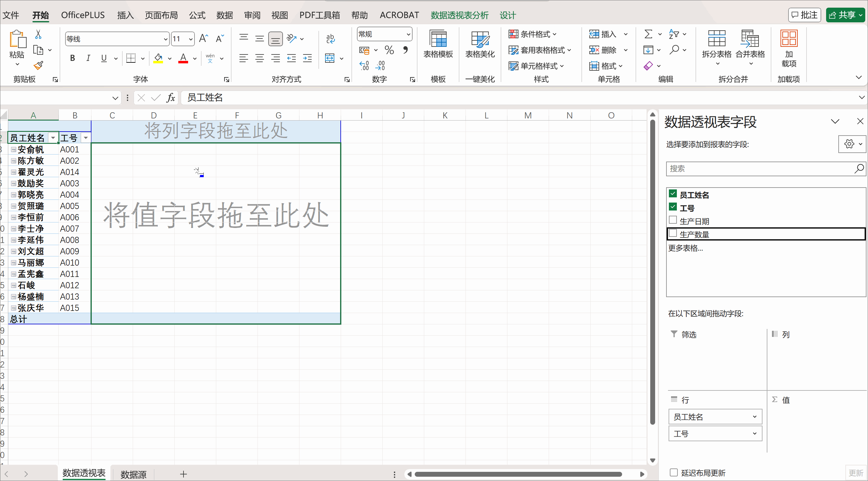Image resolution: width=868 pixels, height=481 pixels.
Task: Click the insert function fx icon
Action: (x=170, y=98)
